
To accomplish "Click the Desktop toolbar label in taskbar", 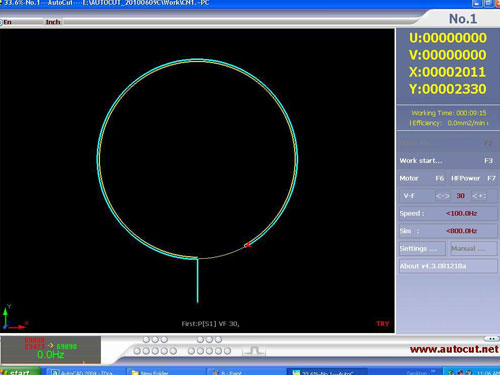I will click(x=417, y=372).
